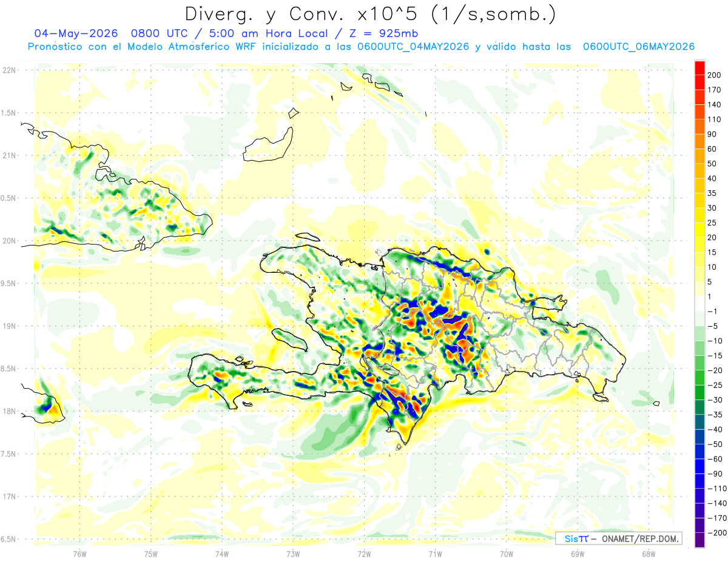Select the white swatch between 1 and -1
This screenshot has width=728, height=562.
699,304
